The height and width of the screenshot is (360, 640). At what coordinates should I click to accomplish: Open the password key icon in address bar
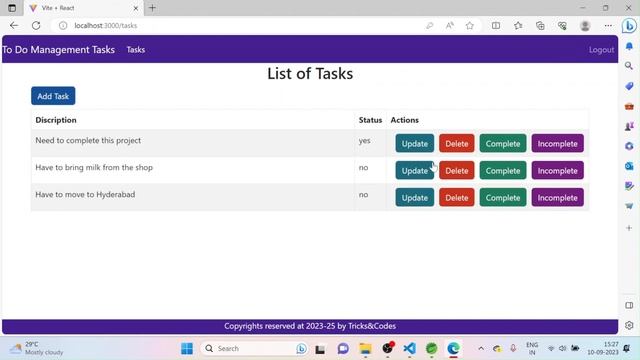[x=429, y=25]
